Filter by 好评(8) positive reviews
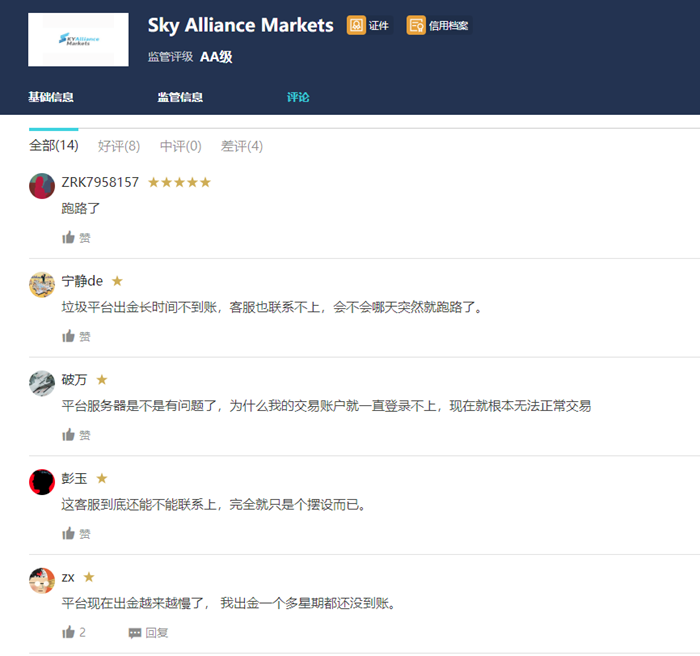The image size is (700, 656). click(119, 146)
